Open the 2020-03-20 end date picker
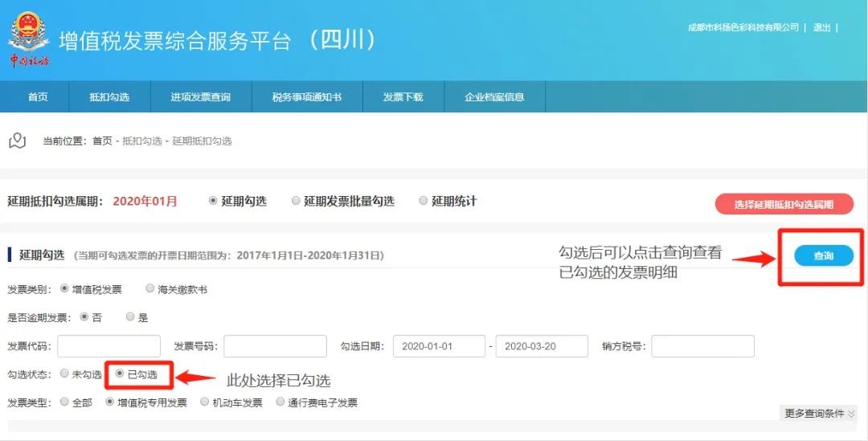Image resolution: width=868 pixels, height=441 pixels. coord(542,346)
